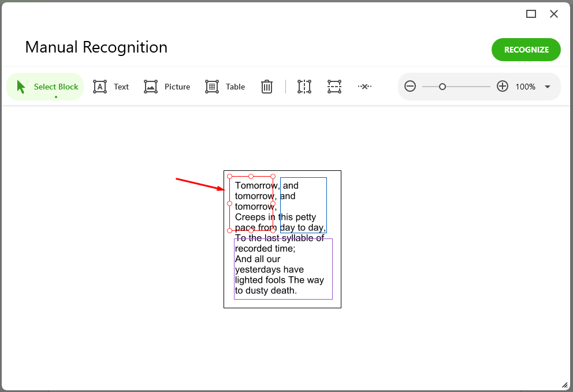
Task: Activate the Select Block tool
Action: click(x=45, y=87)
